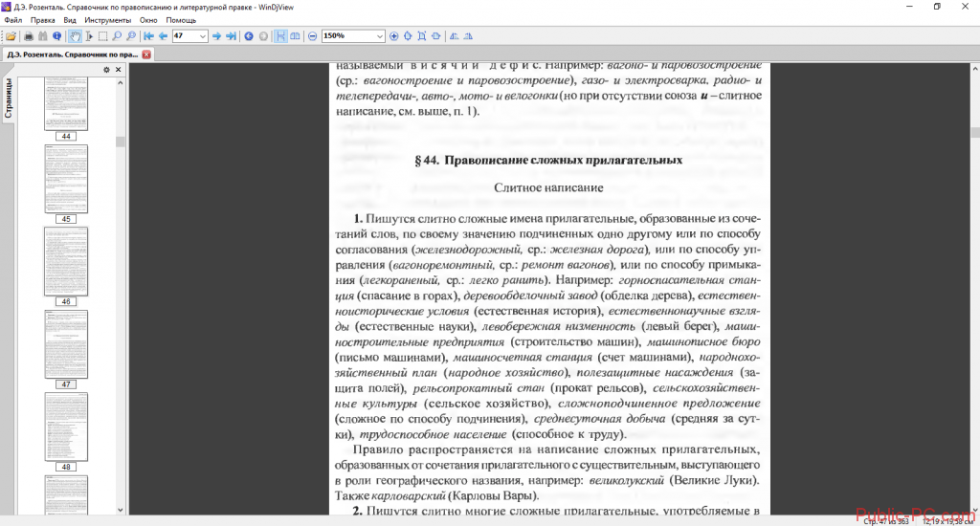The image size is (980, 526).
Task: Click the document vertical scrollbar thumb
Action: point(975,132)
